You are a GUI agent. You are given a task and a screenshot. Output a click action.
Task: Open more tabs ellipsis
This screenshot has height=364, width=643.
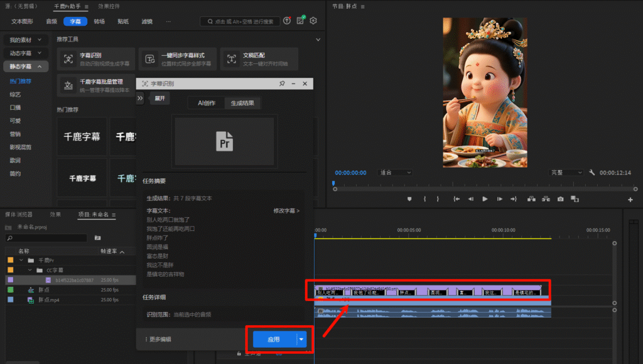[x=168, y=21]
